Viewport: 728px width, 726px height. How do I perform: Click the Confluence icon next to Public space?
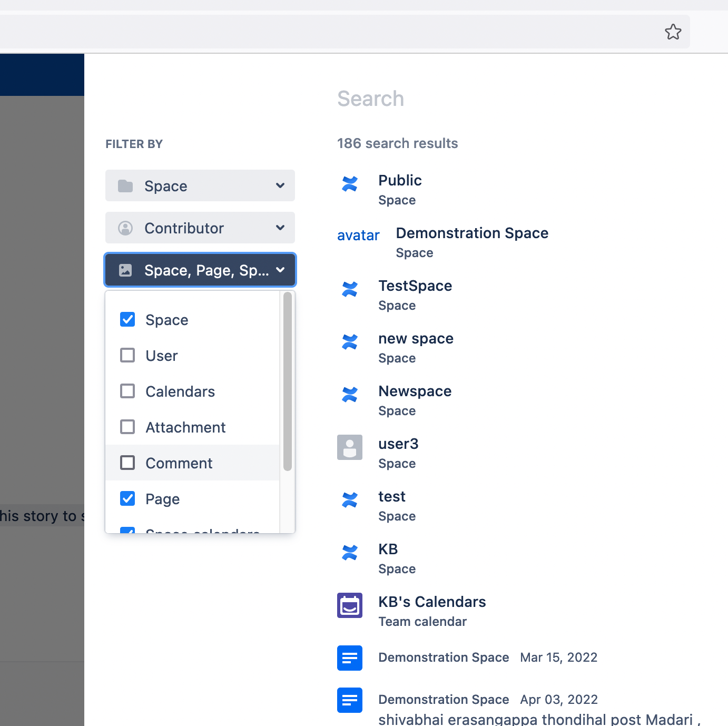pyautogui.click(x=349, y=184)
